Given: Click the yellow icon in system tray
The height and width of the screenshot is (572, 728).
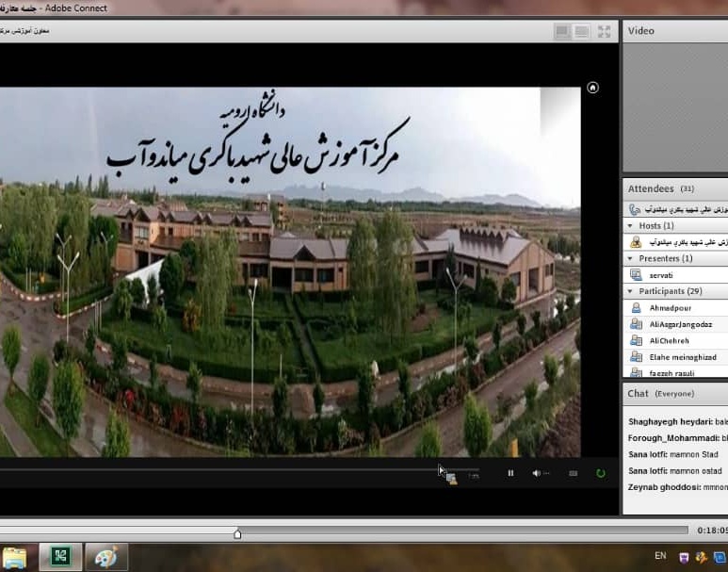Looking at the screenshot, I should tap(701, 557).
